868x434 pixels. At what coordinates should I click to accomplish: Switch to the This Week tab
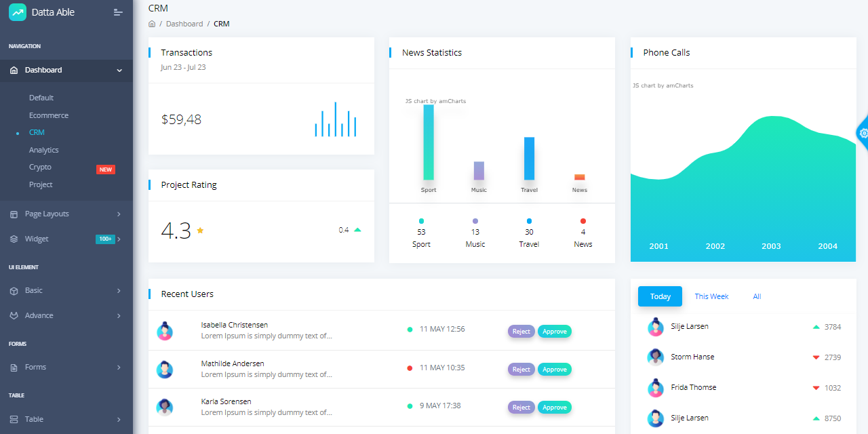(711, 296)
